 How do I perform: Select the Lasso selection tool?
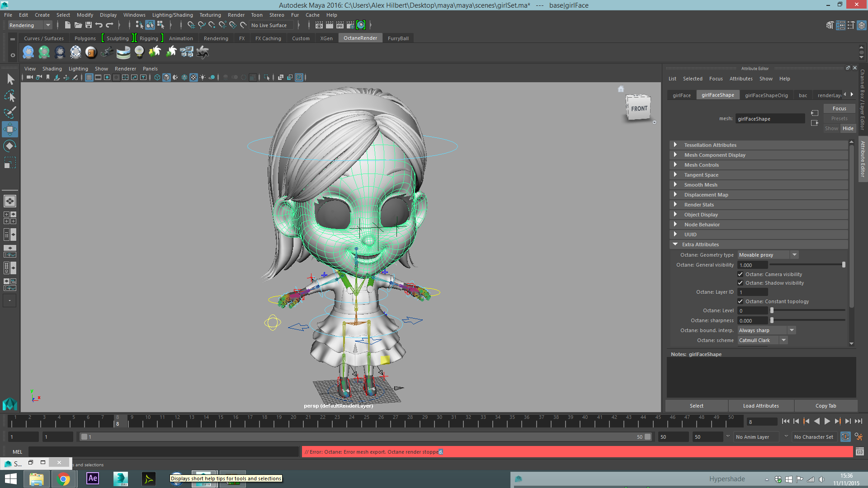[10, 96]
